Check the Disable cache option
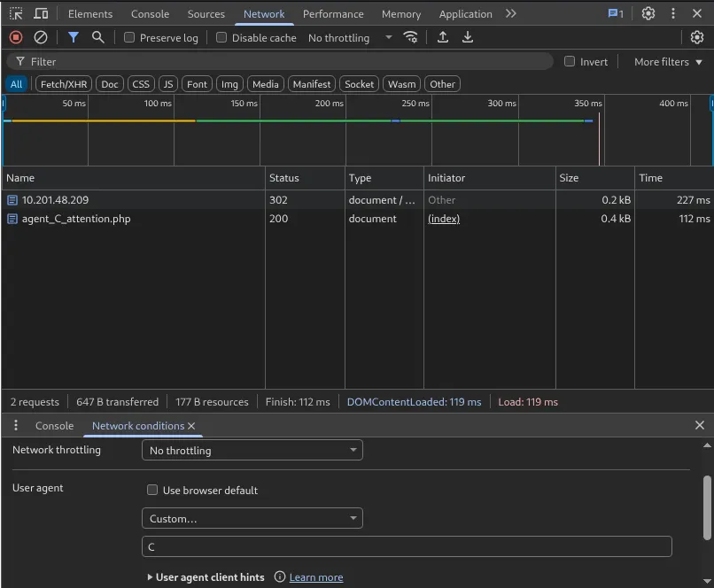The image size is (714, 588). click(221, 37)
